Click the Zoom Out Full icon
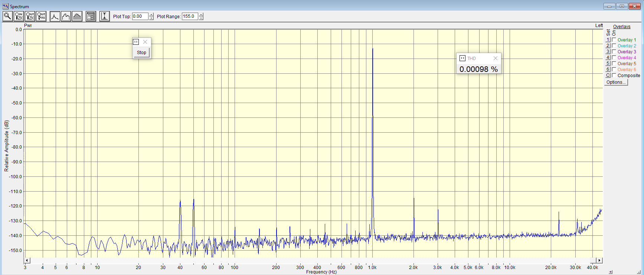Image resolution: width=644 pixels, height=275 pixels. (x=41, y=16)
